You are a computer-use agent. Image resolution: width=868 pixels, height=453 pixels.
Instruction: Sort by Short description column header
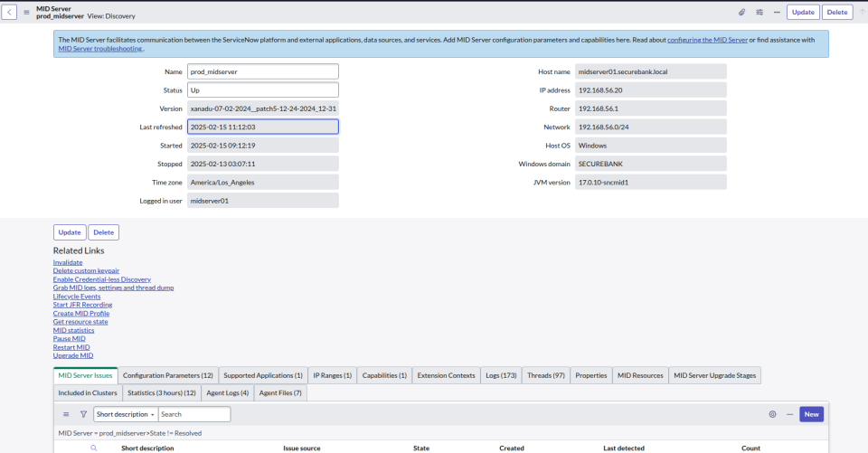pos(147,448)
